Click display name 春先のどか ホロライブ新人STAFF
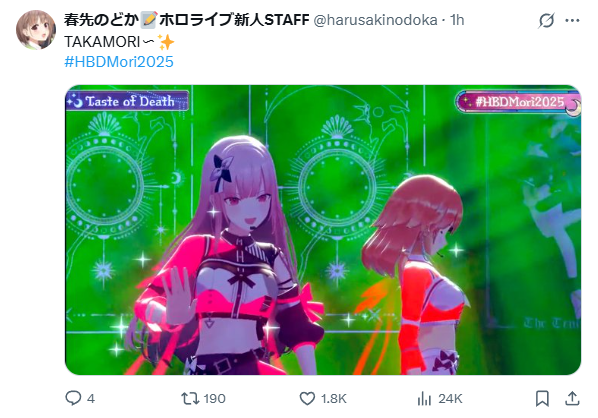 (x=186, y=20)
